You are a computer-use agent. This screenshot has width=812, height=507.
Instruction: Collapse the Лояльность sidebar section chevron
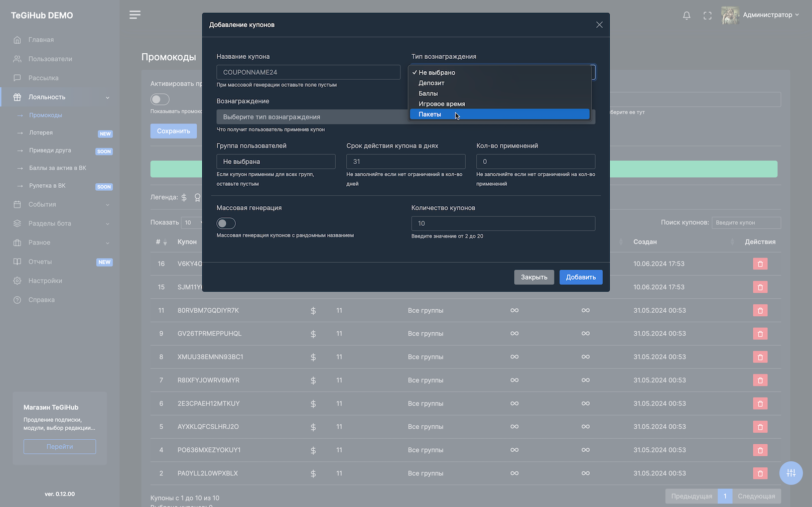point(107,97)
